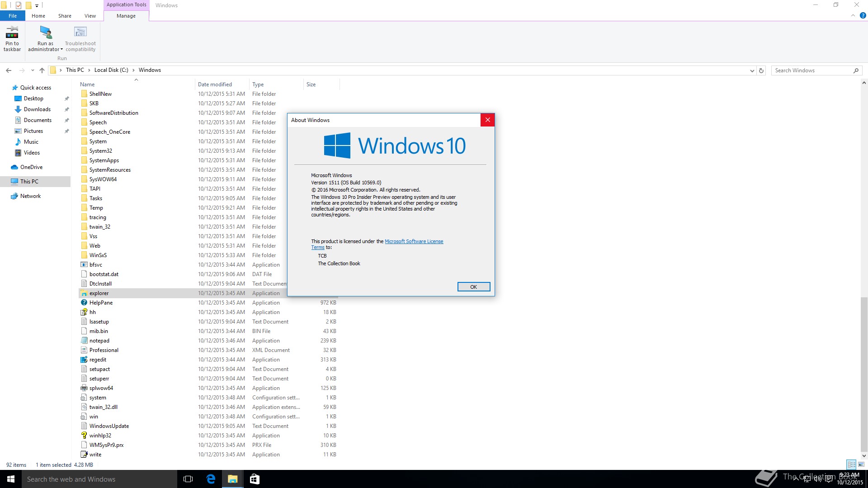Click the vertical scrollbar down arrow

pyautogui.click(x=864, y=455)
